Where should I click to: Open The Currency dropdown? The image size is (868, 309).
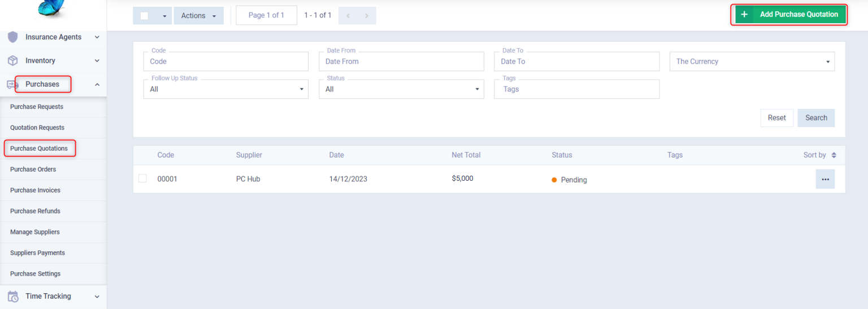pos(752,62)
